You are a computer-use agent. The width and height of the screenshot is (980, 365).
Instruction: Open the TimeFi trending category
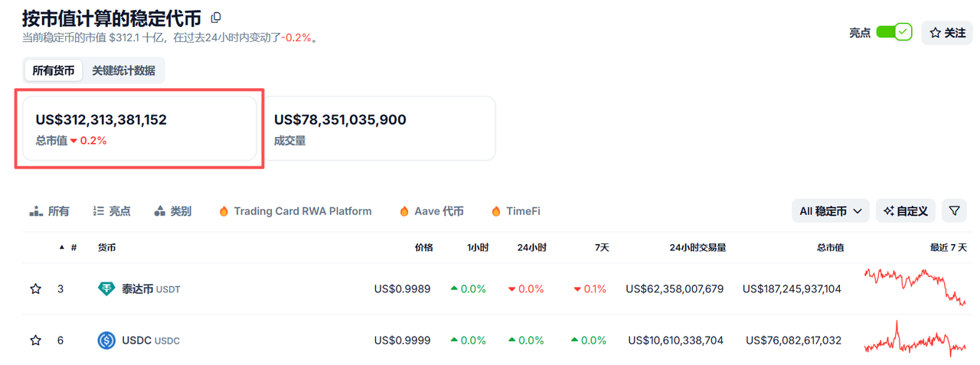515,211
